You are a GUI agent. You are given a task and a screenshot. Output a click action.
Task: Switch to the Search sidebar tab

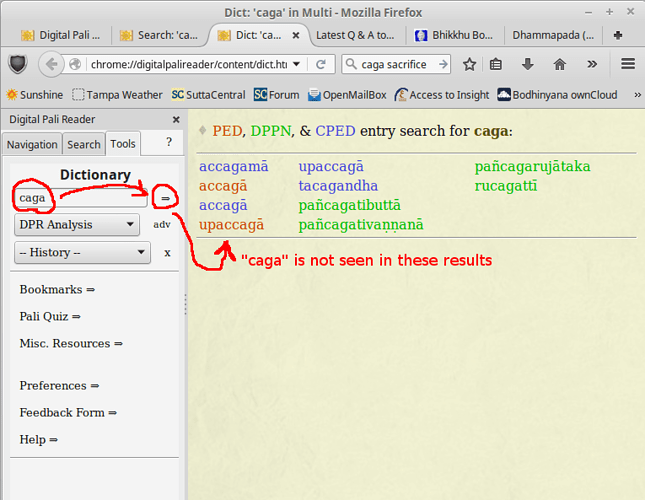84,145
